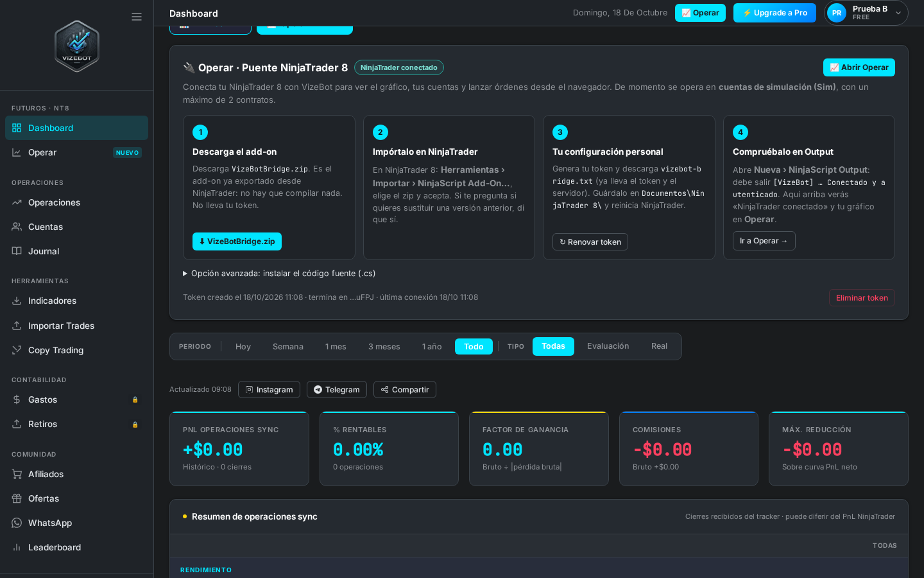Click the lock icon next to Retiros
924x578 pixels.
[135, 425]
